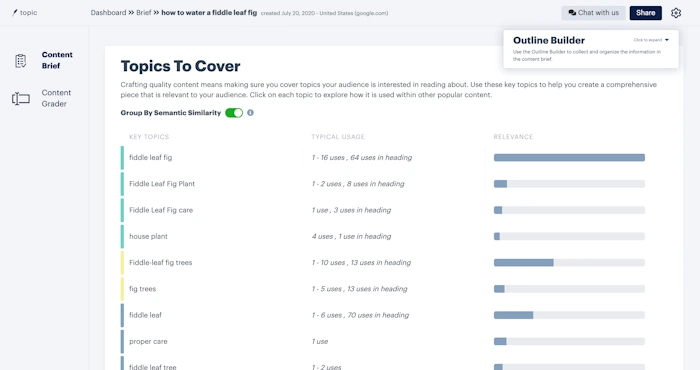Open the 'fiddle leaf fig' key topic
The height and width of the screenshot is (370, 700).
tap(150, 158)
